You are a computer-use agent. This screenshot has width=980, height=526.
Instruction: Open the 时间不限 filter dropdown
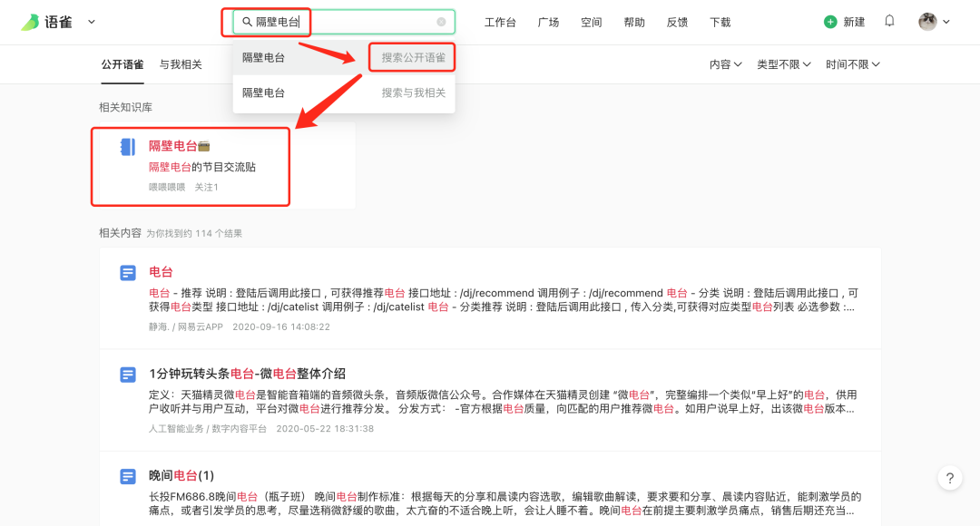(852, 64)
